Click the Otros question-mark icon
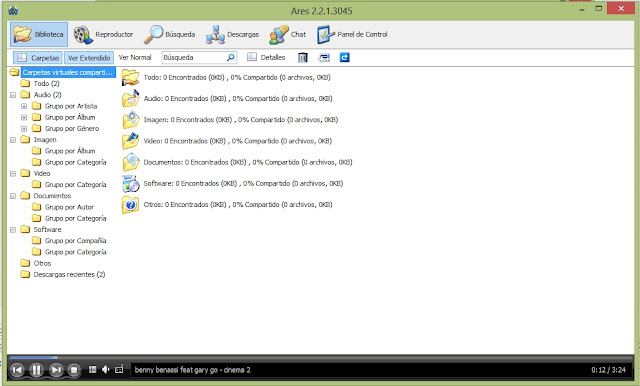 coord(130,205)
